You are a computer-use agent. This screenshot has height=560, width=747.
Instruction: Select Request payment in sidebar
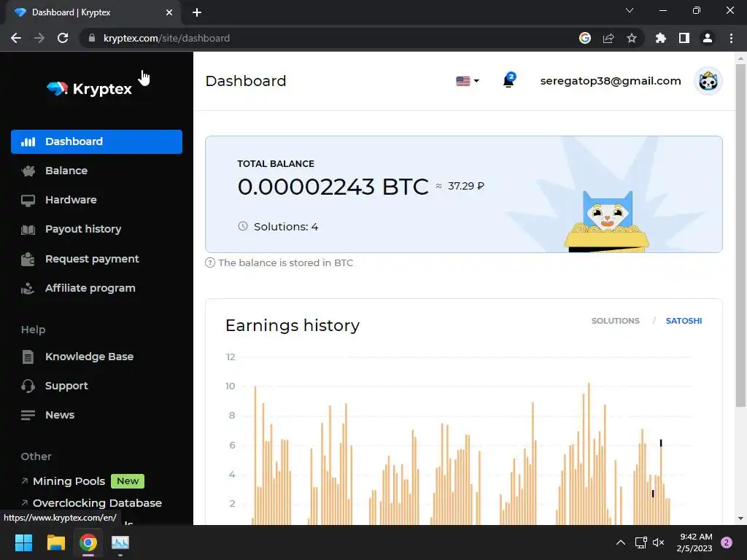coord(92,259)
